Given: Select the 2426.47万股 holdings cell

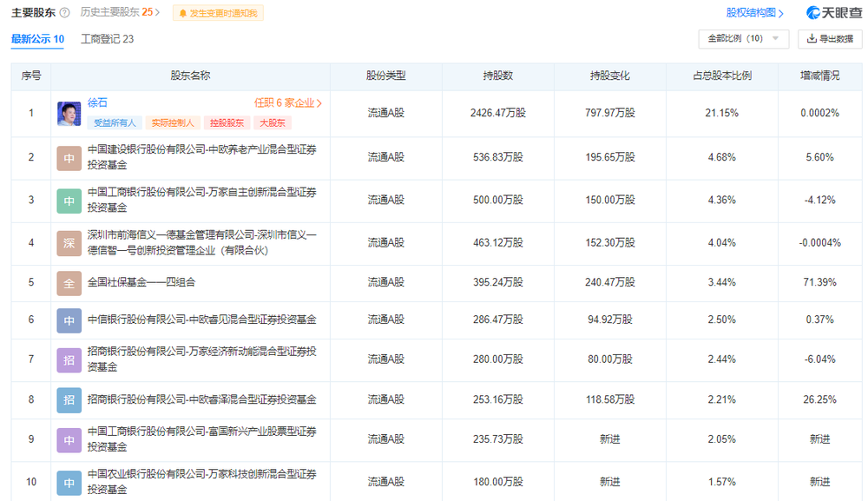Looking at the screenshot, I should coord(497,113).
